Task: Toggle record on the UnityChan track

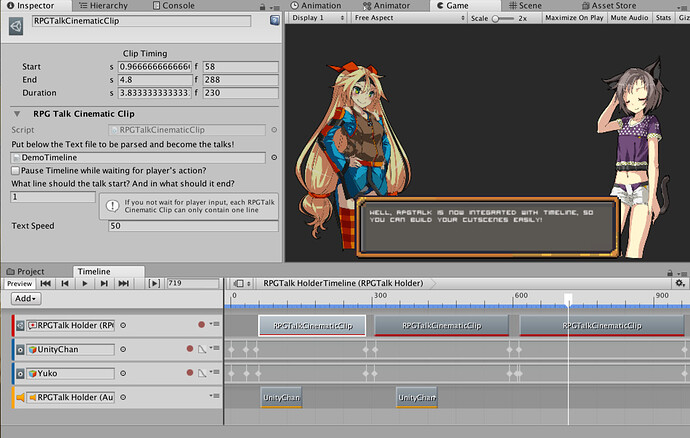Action: (190, 349)
